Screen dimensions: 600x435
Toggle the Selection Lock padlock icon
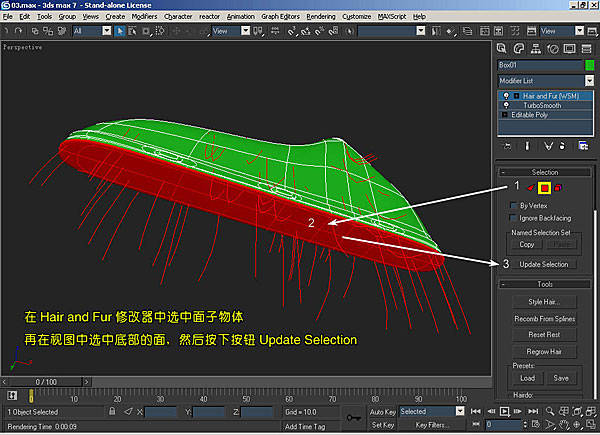tap(112, 411)
